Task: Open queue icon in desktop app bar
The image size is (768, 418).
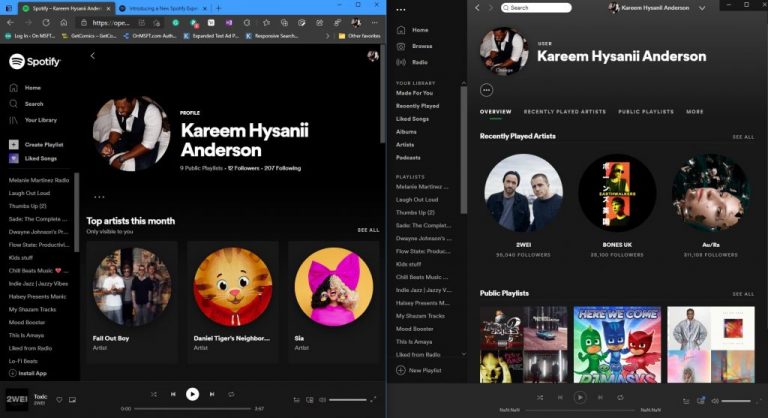Action: (686, 401)
